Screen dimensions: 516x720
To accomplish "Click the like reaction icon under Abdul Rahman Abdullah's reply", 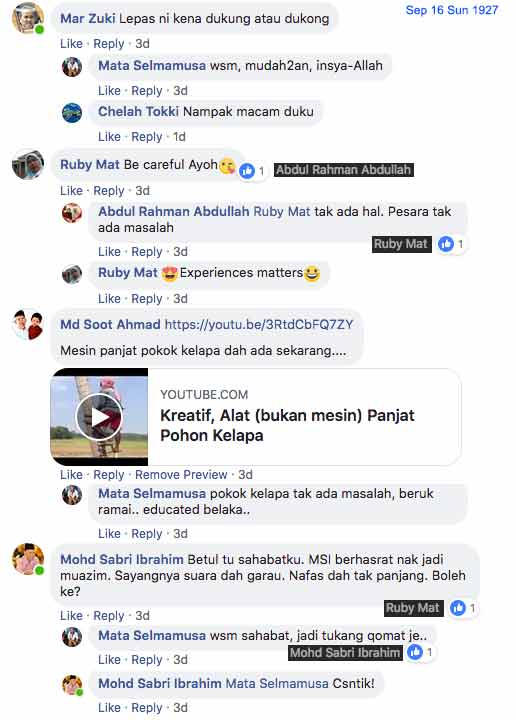I will [x=446, y=244].
